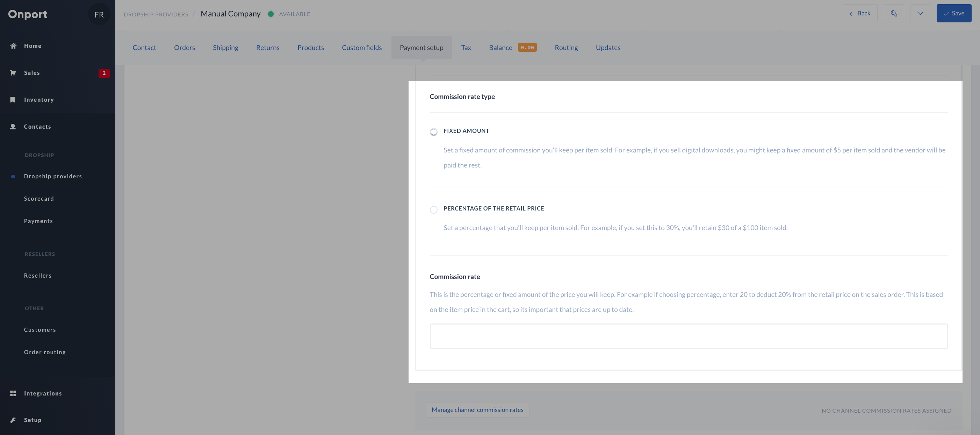
Task: Open Payments in sidebar
Action: [38, 221]
